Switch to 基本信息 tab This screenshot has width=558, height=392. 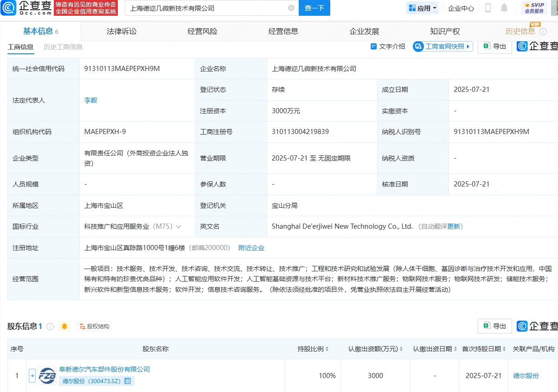coord(40,31)
